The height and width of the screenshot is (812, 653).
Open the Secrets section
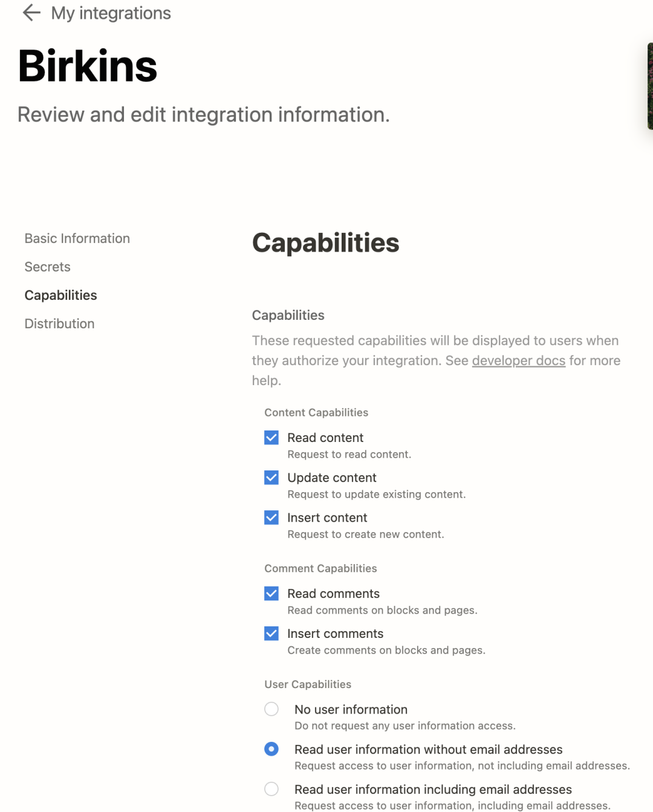point(47,267)
